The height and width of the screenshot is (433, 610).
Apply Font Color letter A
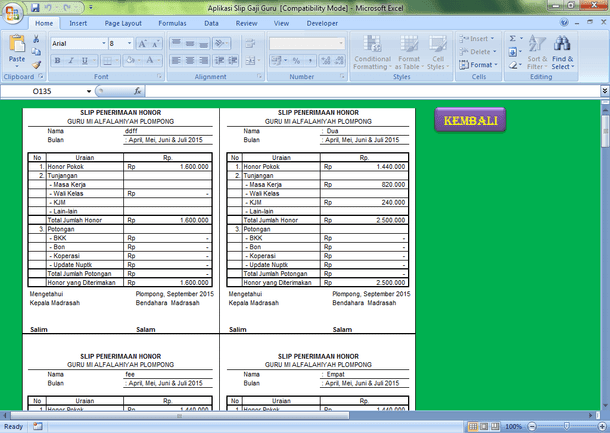pyautogui.click(x=152, y=60)
